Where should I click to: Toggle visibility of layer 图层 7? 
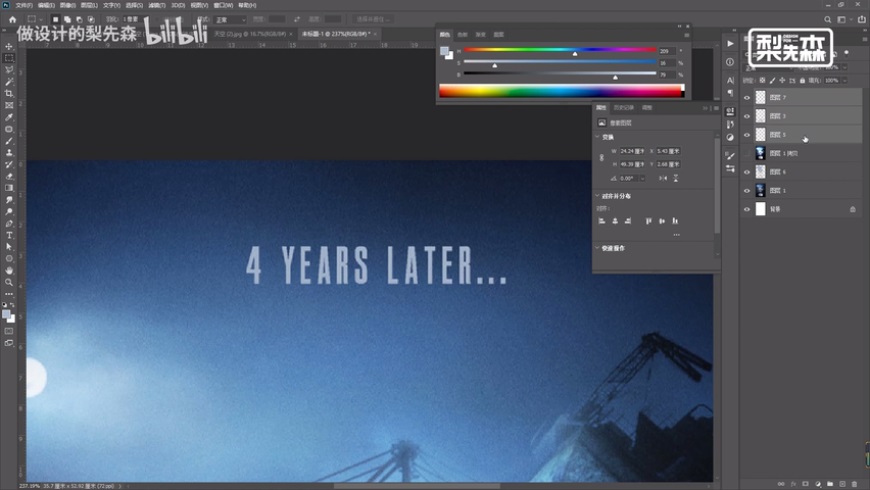747,98
